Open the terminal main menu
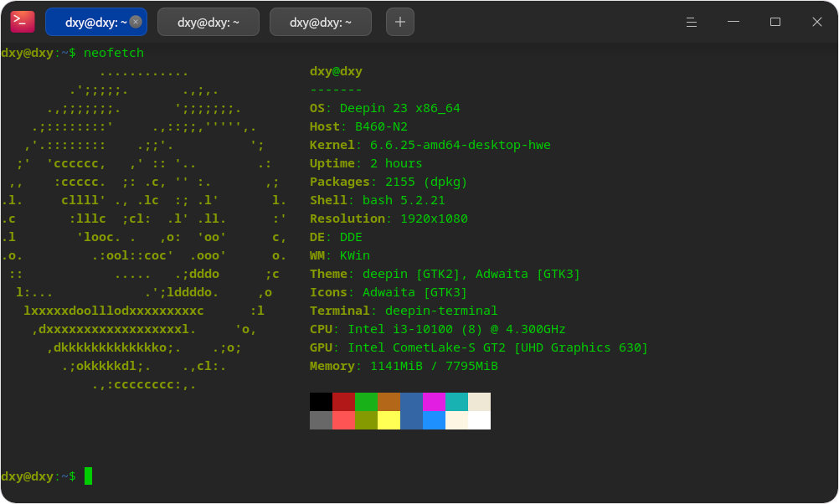This screenshot has height=504, width=839. click(692, 22)
